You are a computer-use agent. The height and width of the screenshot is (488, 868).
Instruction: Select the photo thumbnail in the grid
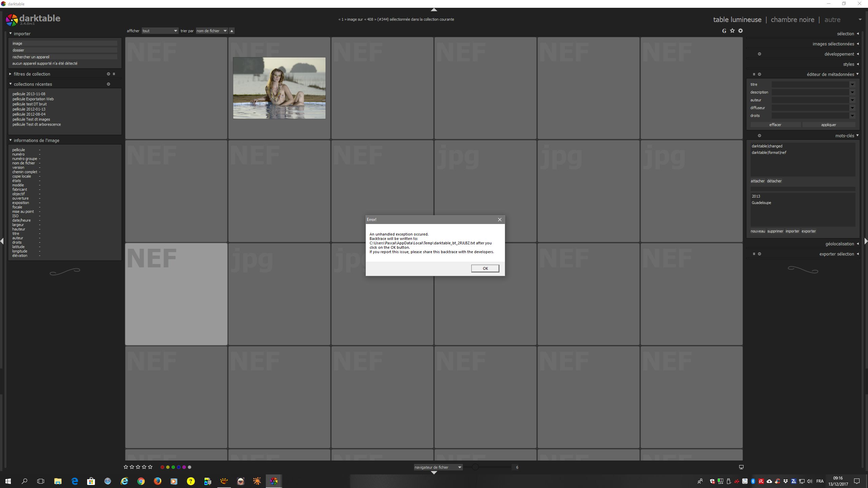pos(279,88)
